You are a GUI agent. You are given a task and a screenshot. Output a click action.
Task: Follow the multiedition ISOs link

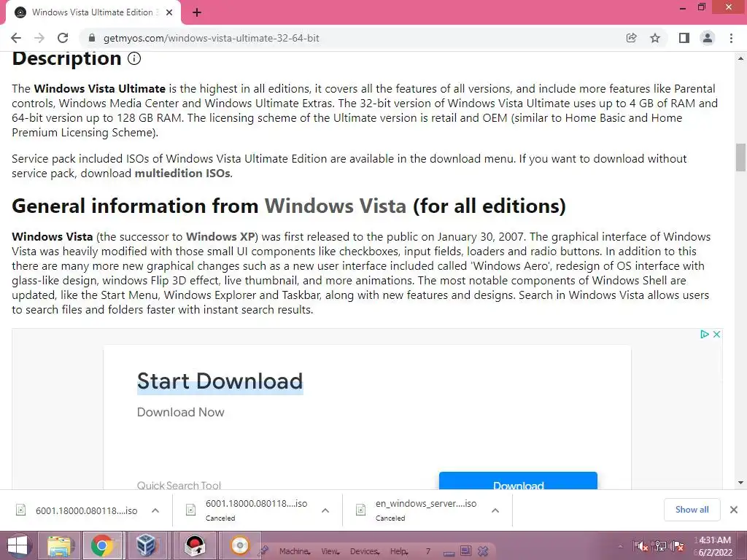[182, 174]
